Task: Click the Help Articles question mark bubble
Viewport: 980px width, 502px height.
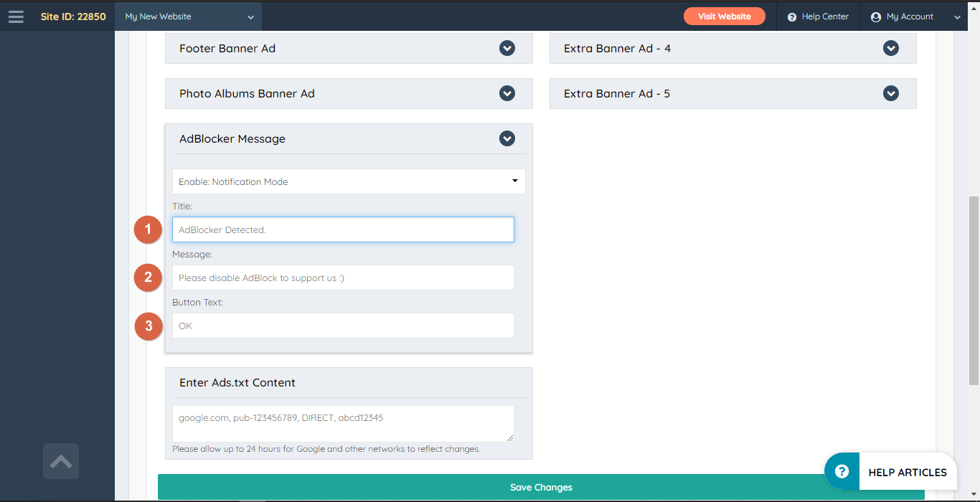Action: [841, 471]
